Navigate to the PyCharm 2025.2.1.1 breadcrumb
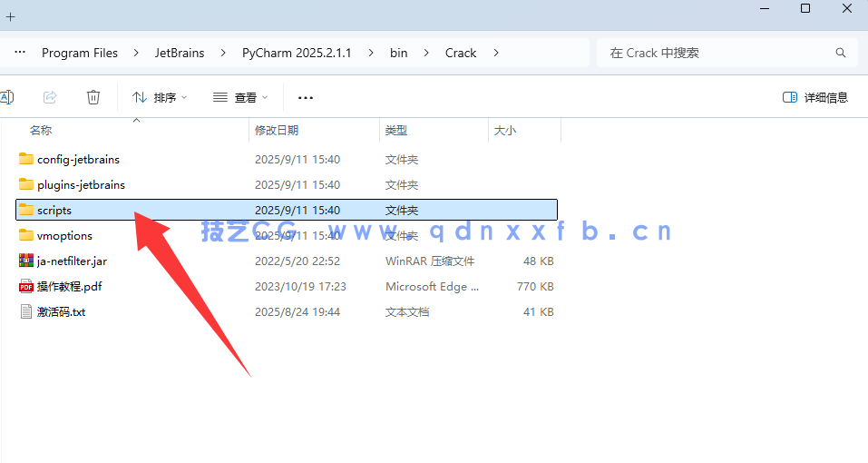This screenshot has height=463, width=868. click(297, 53)
